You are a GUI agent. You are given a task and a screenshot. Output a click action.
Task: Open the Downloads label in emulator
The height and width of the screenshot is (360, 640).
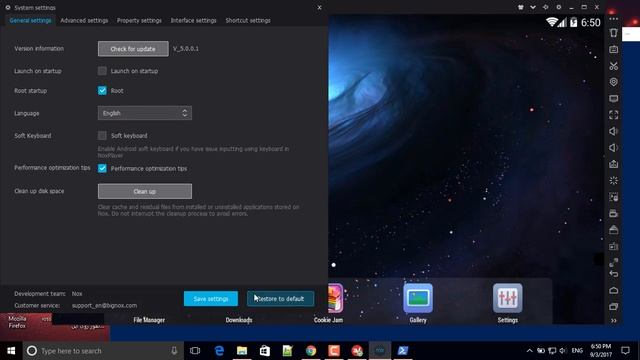[x=239, y=320]
